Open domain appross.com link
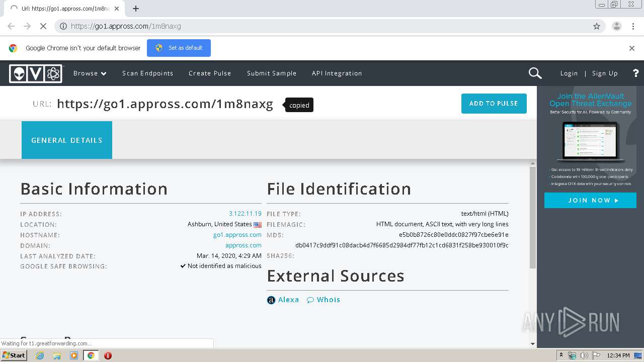644x362 pixels. [243, 245]
